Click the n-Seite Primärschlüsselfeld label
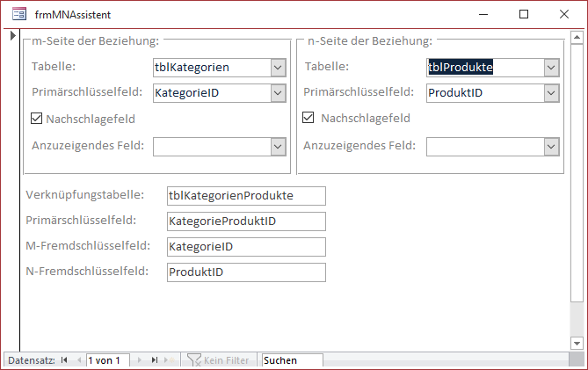Viewport: 588px width, 370px height. point(359,92)
